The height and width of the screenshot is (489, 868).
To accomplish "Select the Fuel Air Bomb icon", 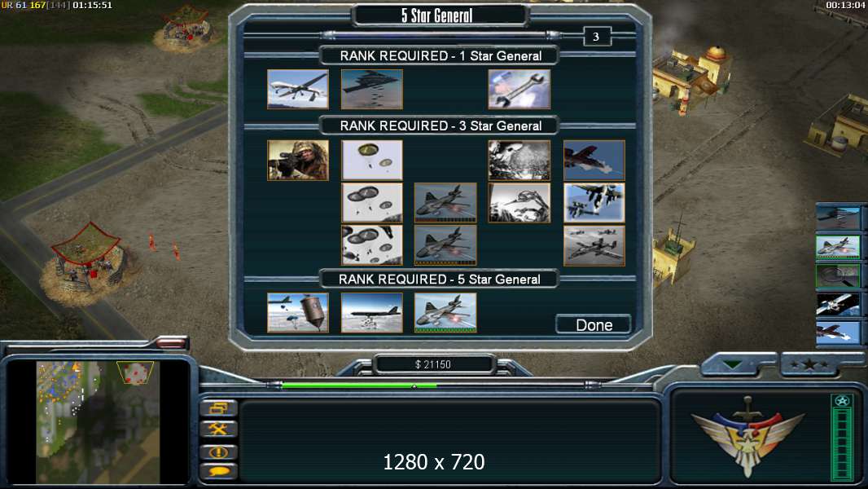I will pyautogui.click(x=298, y=313).
